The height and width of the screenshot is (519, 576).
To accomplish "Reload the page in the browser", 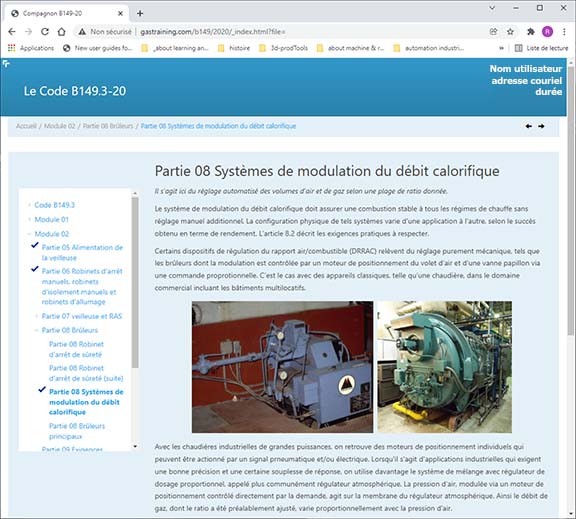I will point(45,32).
